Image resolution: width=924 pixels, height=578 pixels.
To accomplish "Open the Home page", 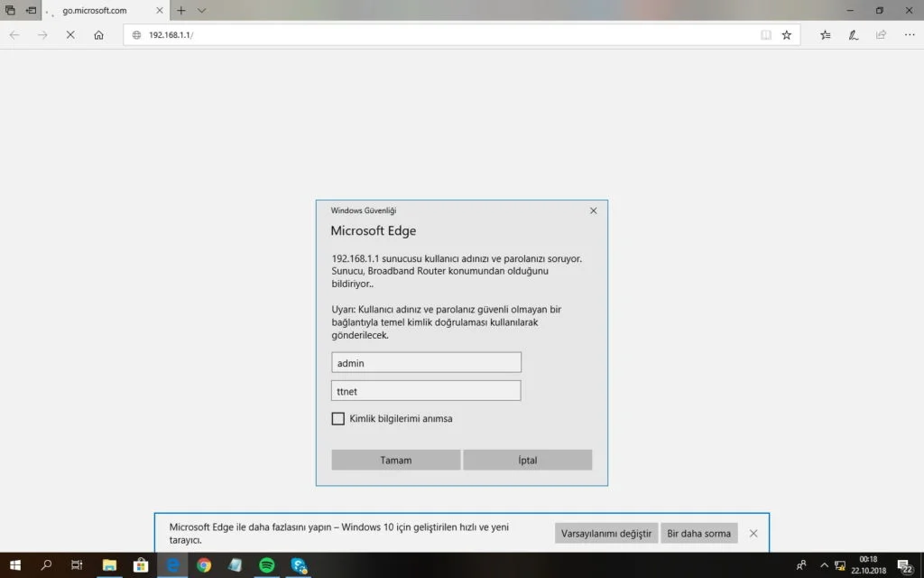I will pos(98,35).
